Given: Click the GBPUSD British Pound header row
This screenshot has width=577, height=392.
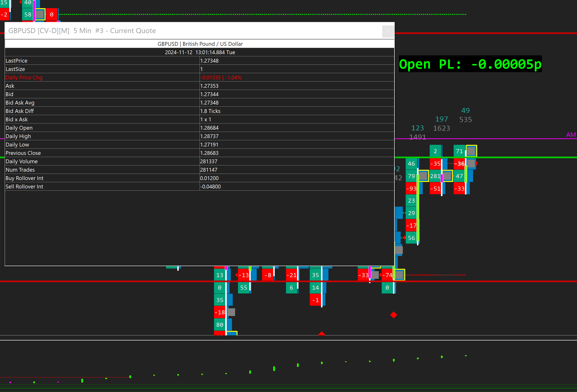Looking at the screenshot, I should pyautogui.click(x=200, y=44).
